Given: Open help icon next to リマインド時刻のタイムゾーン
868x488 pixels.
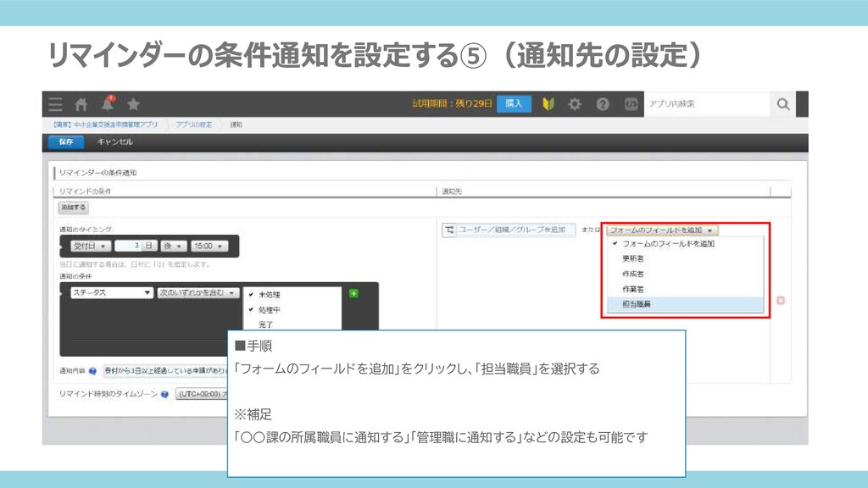Looking at the screenshot, I should 164,395.
